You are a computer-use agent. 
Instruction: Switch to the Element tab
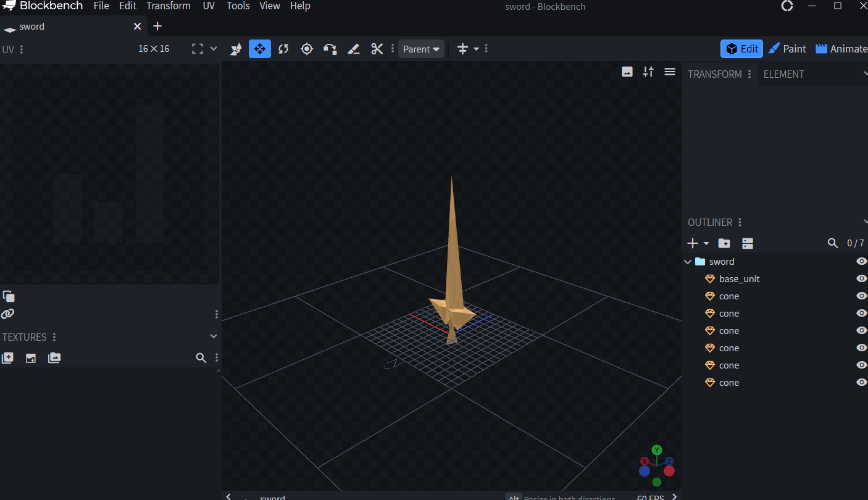pyautogui.click(x=783, y=74)
